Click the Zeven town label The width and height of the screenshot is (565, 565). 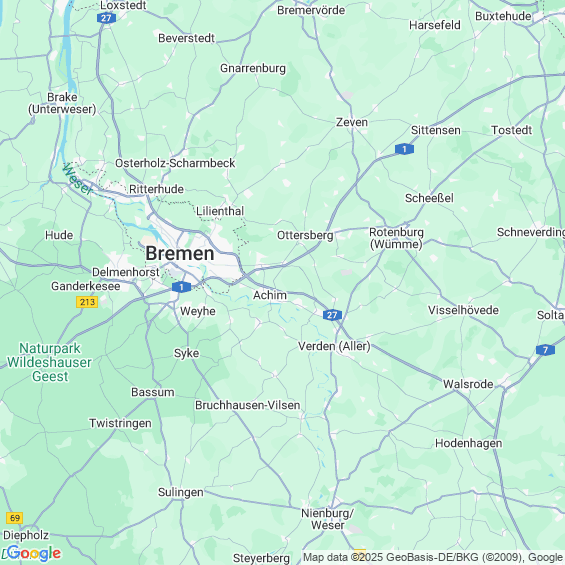point(352,122)
